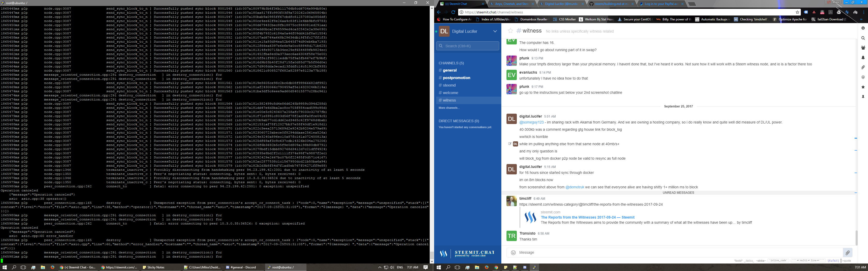Attach a file via message paperclip button
The image size is (868, 271).
(x=847, y=252)
